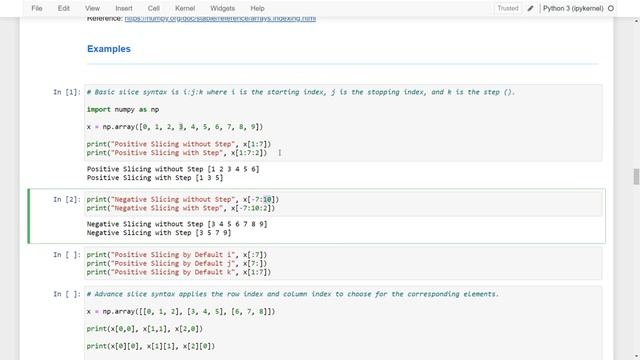Click output Negative Slicing with Step [3 5 7 9]
This screenshot has width=640, height=360.
(x=159, y=233)
